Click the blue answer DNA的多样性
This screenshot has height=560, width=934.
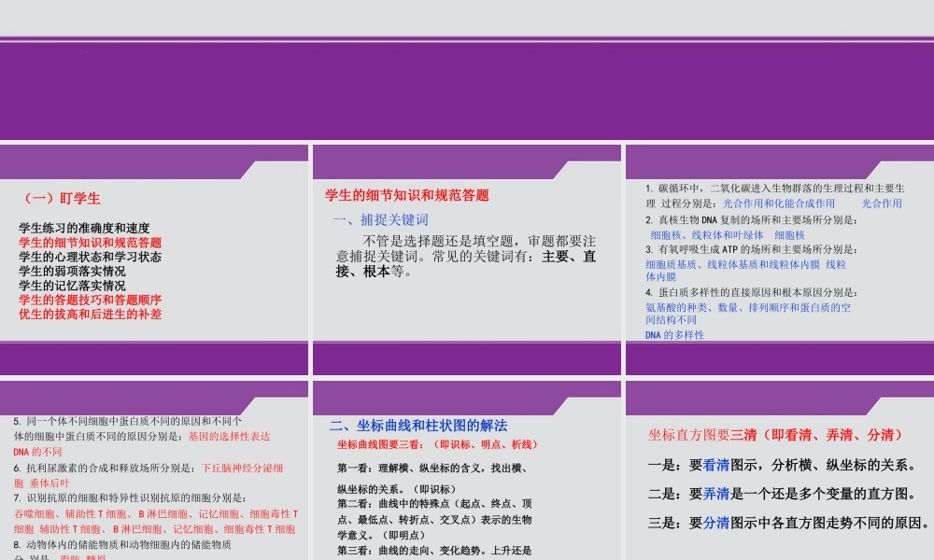pos(674,334)
